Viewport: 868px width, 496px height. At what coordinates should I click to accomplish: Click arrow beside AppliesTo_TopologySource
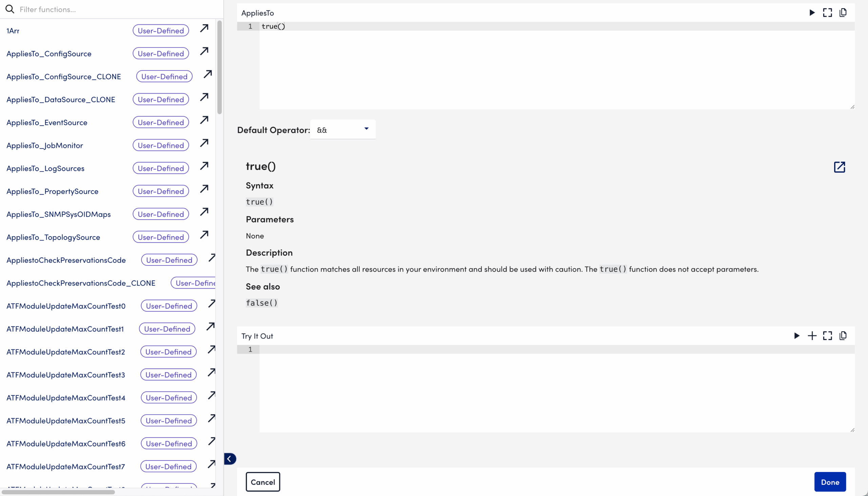pyautogui.click(x=204, y=235)
